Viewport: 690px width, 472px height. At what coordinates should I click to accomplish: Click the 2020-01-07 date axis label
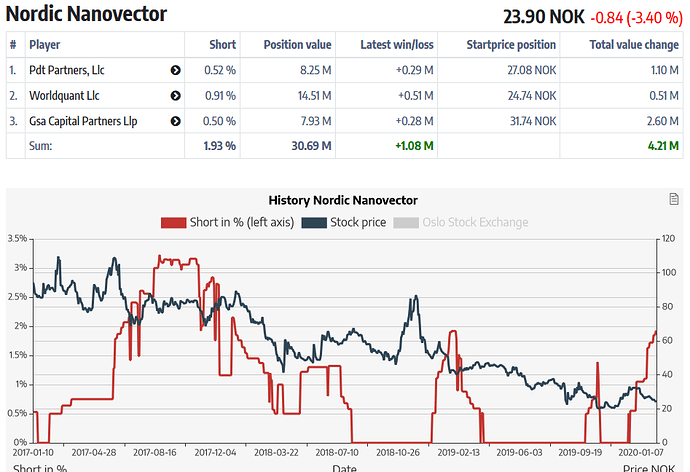coord(641,453)
